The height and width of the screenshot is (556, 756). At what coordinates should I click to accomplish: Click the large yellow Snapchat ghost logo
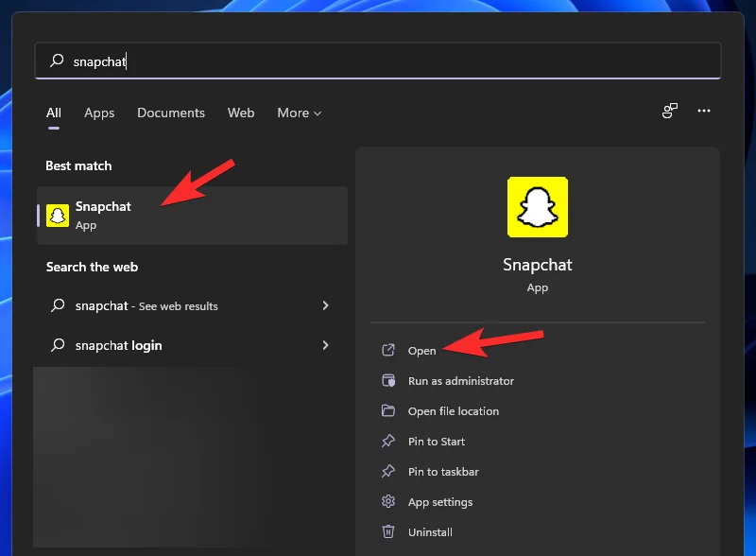[538, 207]
